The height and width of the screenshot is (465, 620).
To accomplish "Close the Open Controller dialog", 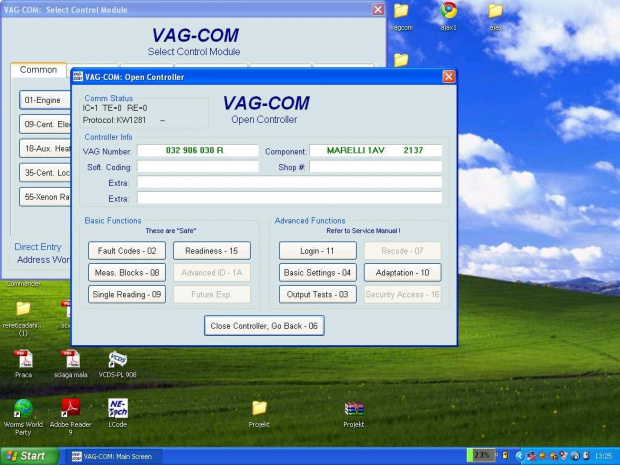I will [x=448, y=77].
